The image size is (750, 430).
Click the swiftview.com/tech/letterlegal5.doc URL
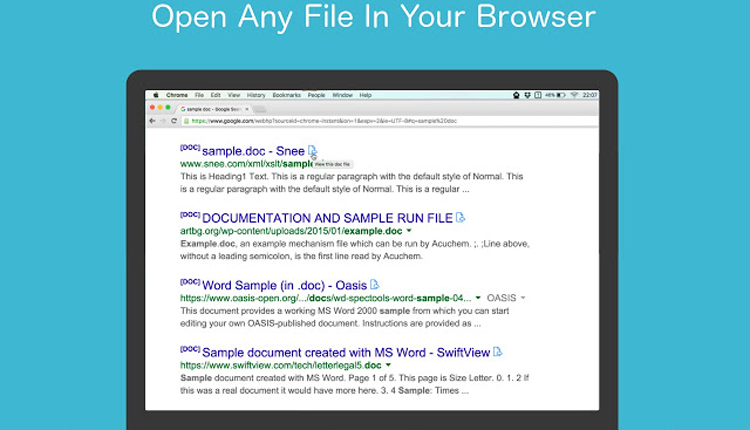point(281,365)
